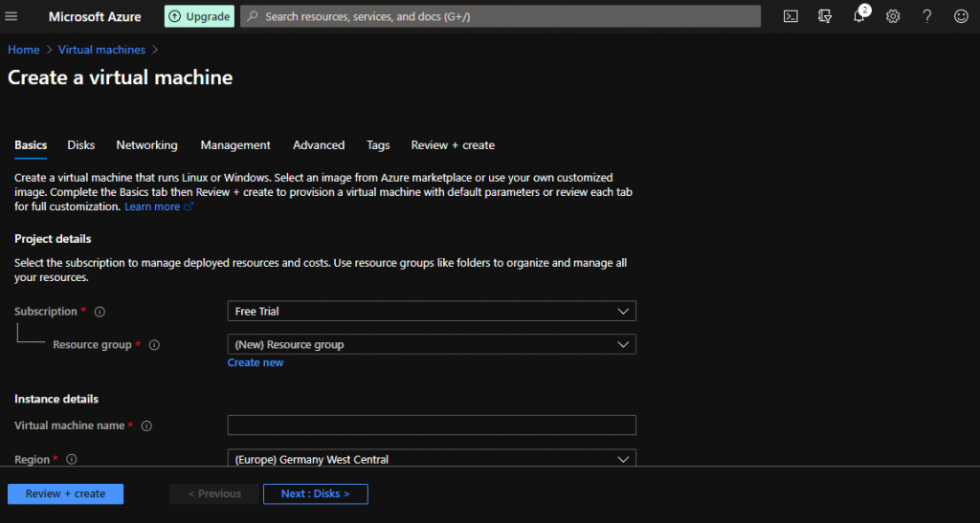Click info icon beside Virtual machine name
This screenshot has height=523, width=980.
[x=146, y=425]
